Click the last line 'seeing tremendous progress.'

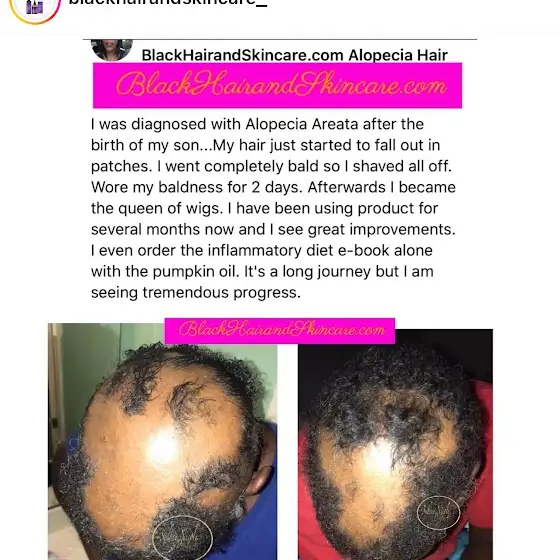196,292
